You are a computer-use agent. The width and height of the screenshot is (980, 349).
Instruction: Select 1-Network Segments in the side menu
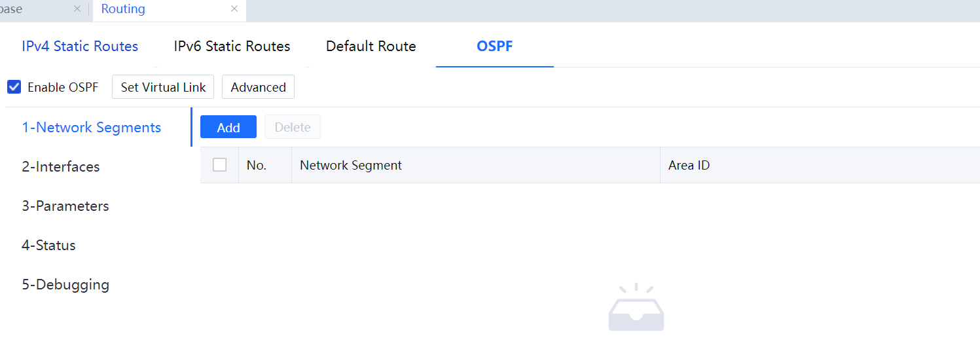tap(91, 128)
